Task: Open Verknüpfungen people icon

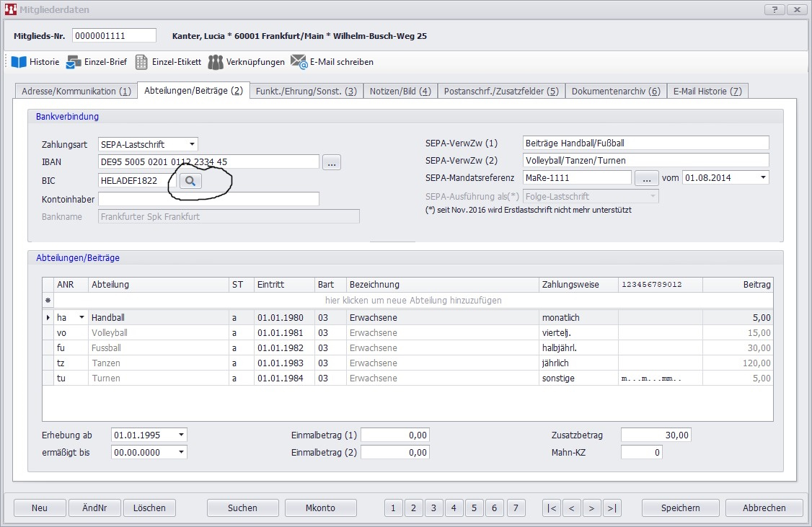Action: [x=216, y=62]
